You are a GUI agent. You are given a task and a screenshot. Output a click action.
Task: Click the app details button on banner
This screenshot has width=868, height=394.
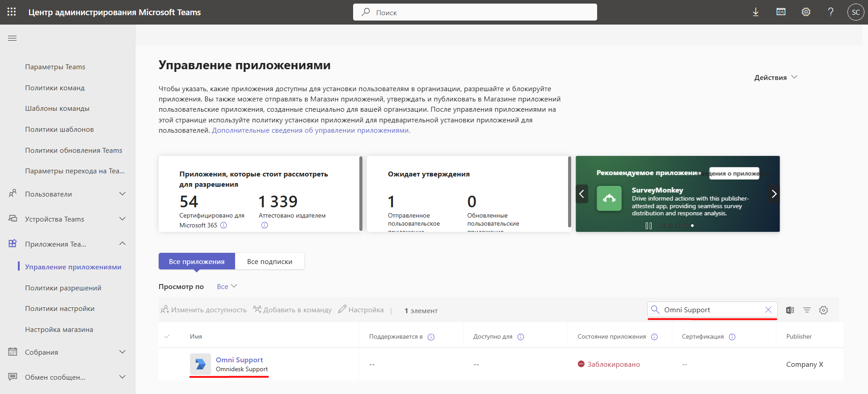coord(734,173)
